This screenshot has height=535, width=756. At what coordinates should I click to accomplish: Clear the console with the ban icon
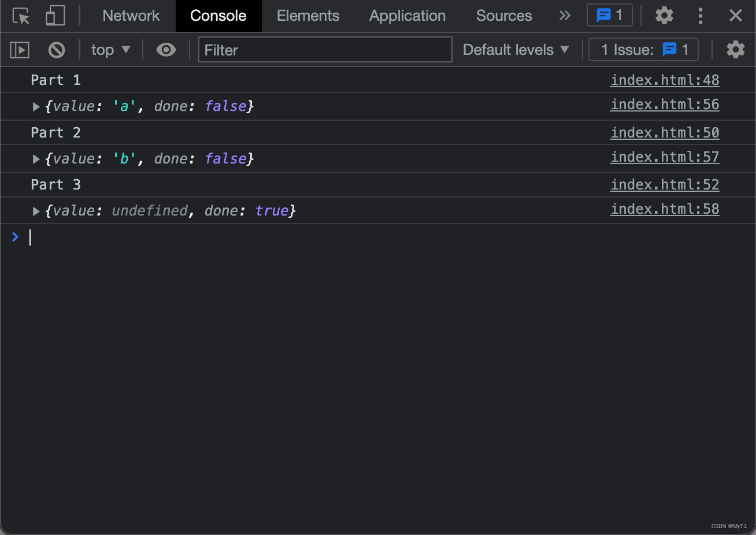click(x=57, y=50)
